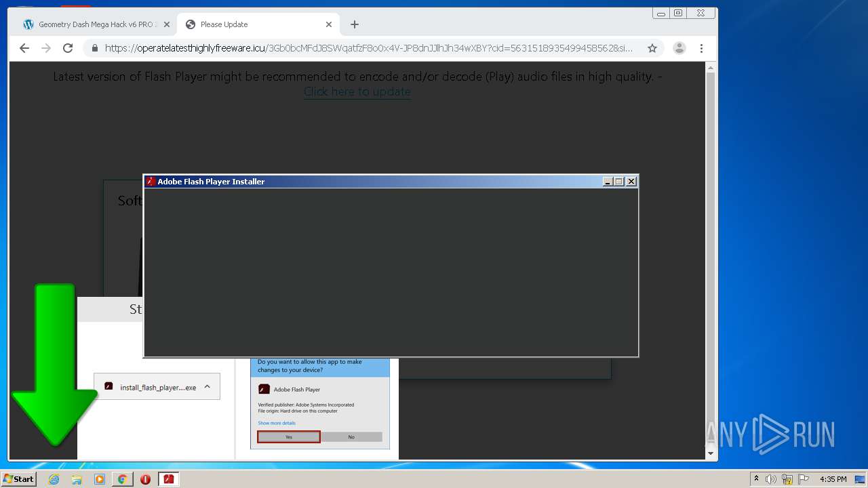The height and width of the screenshot is (488, 868).
Task: Open the Windows Start menu
Action: pyautogui.click(x=18, y=479)
